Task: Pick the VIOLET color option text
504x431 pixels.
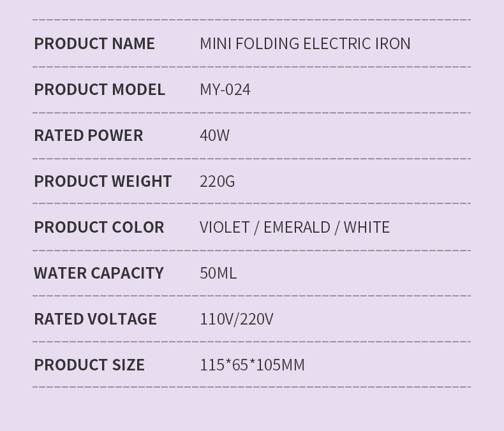Action: (x=225, y=227)
